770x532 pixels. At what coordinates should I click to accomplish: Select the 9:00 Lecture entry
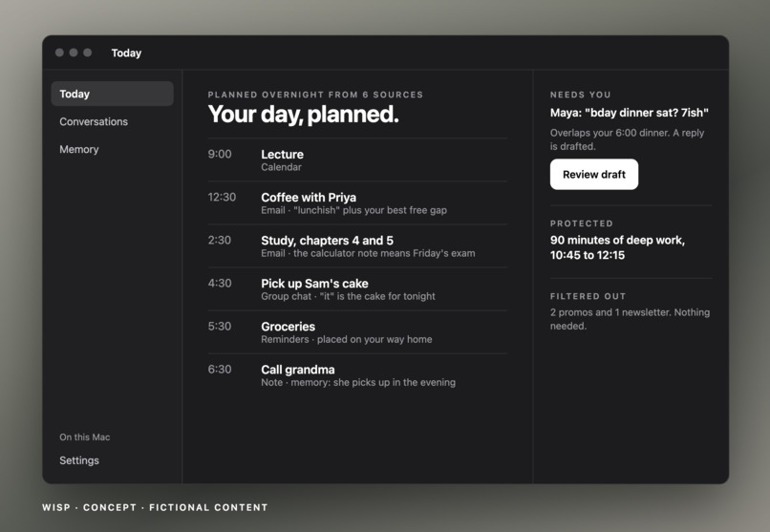point(357,160)
